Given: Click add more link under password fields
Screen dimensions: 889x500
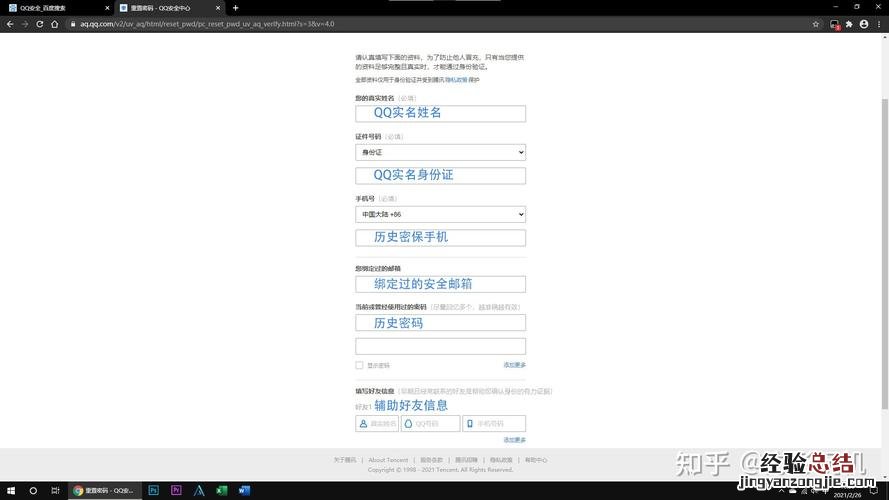Looking at the screenshot, I should pyautogui.click(x=515, y=365).
